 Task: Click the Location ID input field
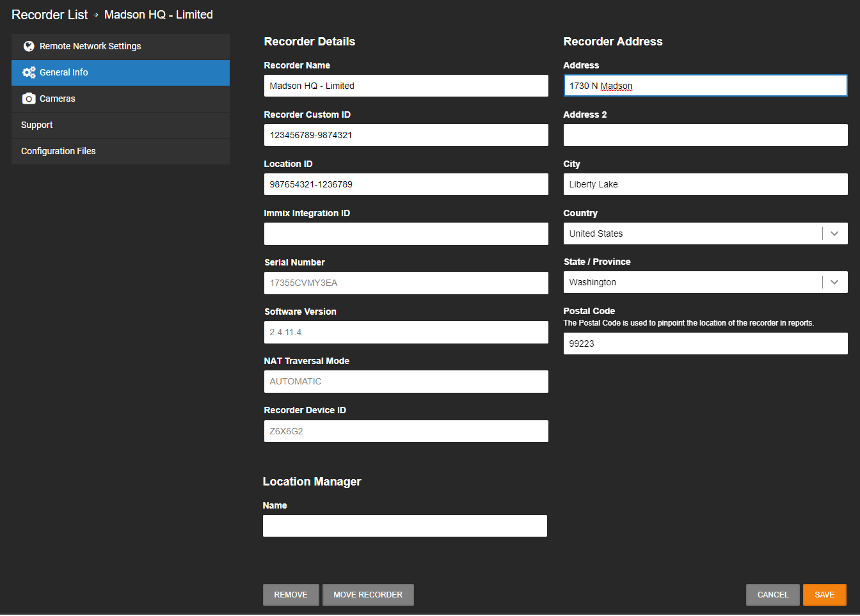(406, 184)
